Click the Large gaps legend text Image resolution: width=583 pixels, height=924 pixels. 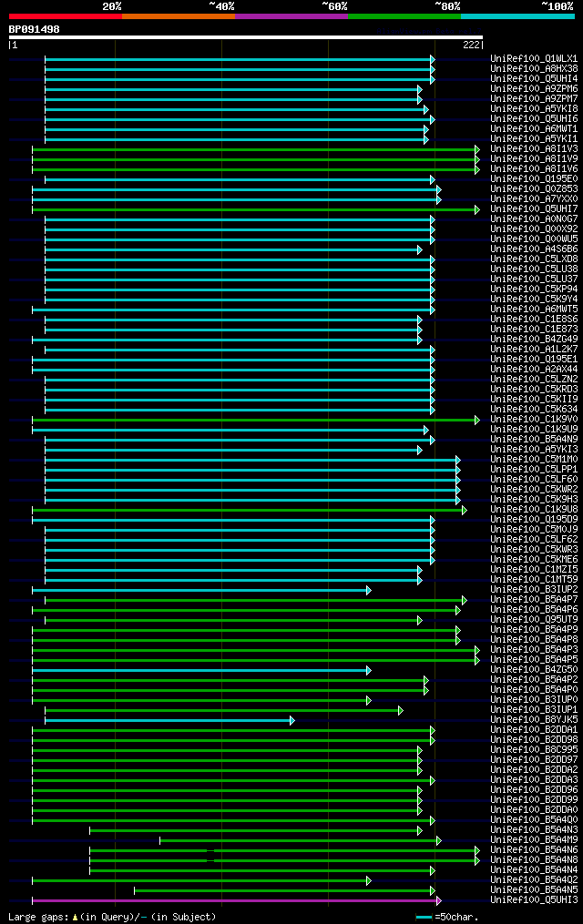[112, 917]
